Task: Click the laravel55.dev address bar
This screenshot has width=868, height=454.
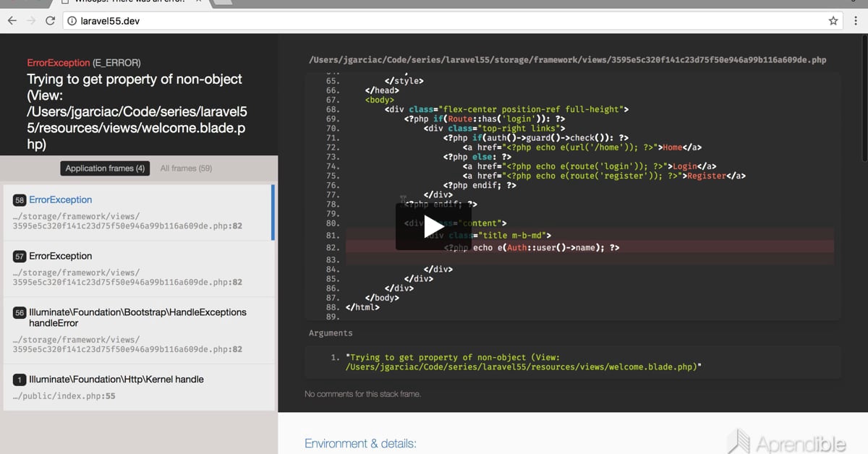Action: (x=454, y=21)
